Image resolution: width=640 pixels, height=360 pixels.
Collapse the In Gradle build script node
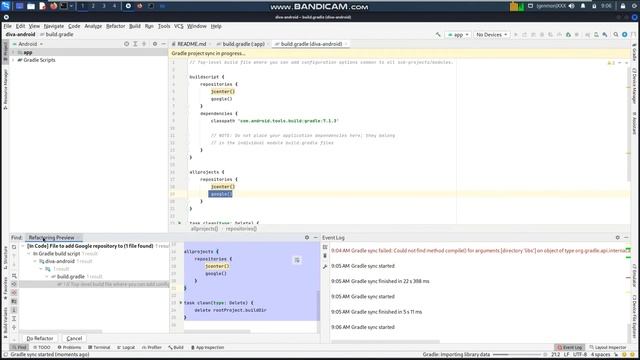click(x=29, y=253)
